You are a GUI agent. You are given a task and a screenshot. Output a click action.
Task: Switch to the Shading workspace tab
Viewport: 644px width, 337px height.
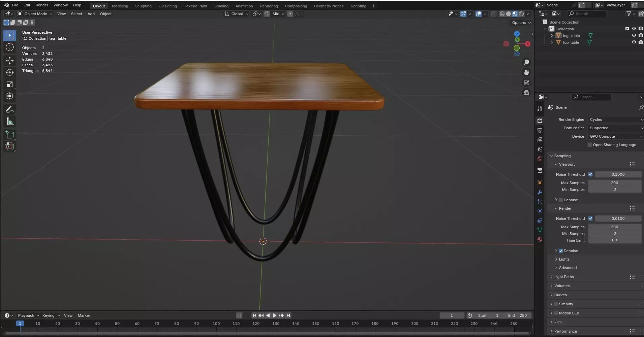[221, 6]
